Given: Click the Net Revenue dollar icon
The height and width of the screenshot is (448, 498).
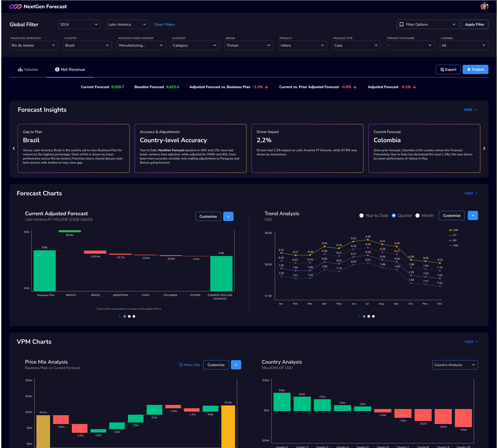Looking at the screenshot, I should point(57,69).
